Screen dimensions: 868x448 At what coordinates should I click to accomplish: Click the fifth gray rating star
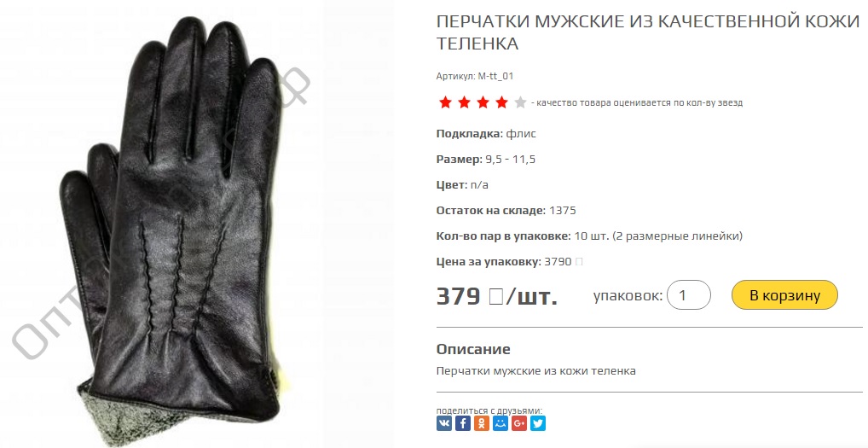coord(520,102)
